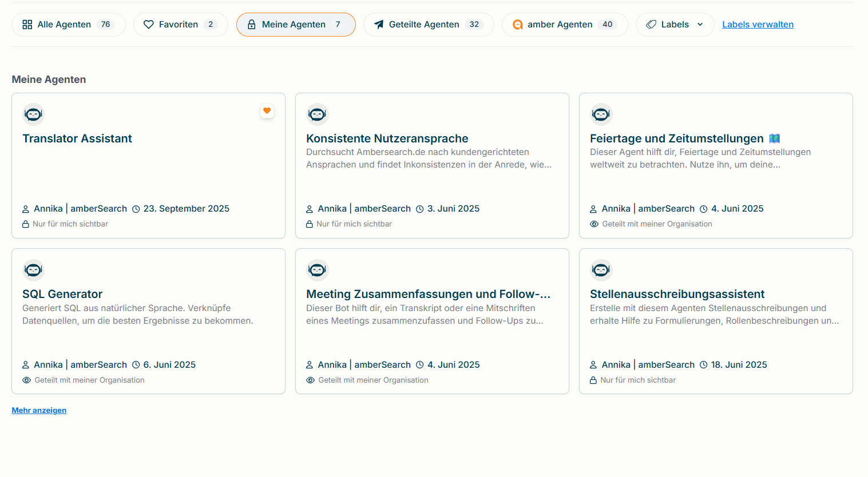Expand the Labels dropdown

[675, 25]
